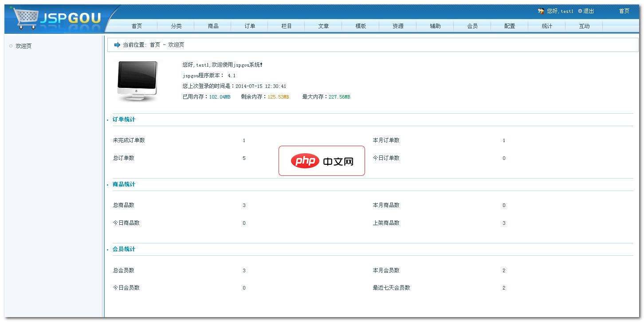This screenshot has width=644, height=322.
Task: Click the blue arrow icon in the breadcrumb bar
Action: 116,44
